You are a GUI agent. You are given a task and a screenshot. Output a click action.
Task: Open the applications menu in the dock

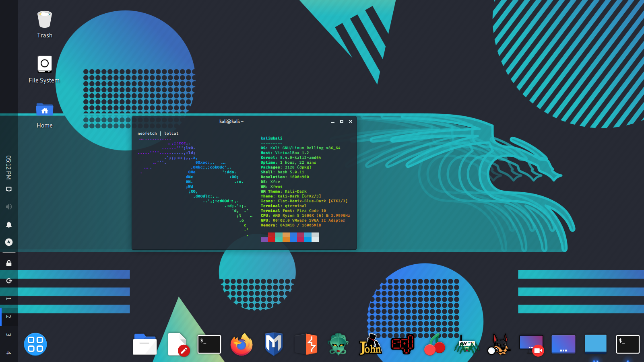[35, 344]
